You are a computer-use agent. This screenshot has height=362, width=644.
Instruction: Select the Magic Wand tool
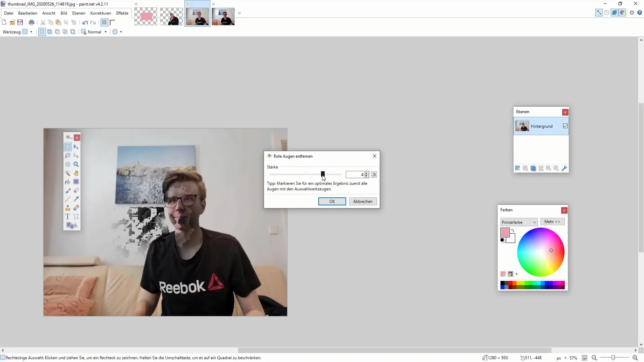68,173
